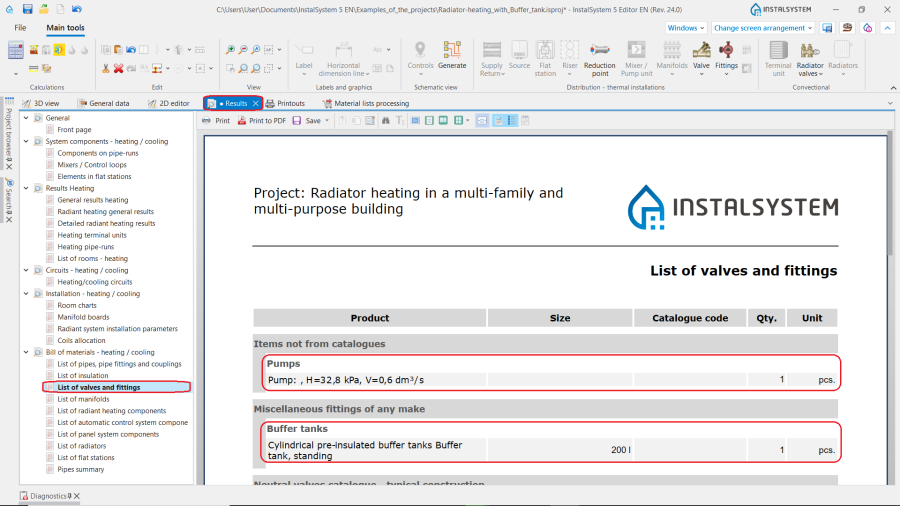Open the File menu
Viewport: 900px width, 506px height.
point(20,28)
